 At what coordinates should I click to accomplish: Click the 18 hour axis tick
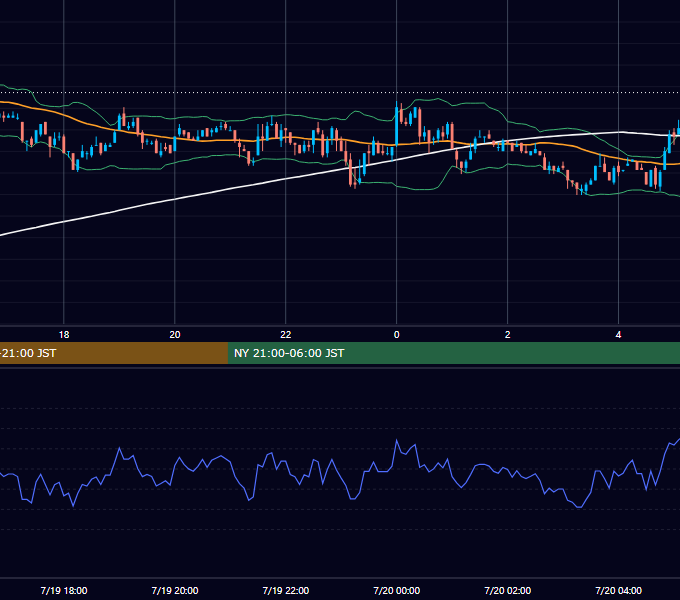click(64, 335)
